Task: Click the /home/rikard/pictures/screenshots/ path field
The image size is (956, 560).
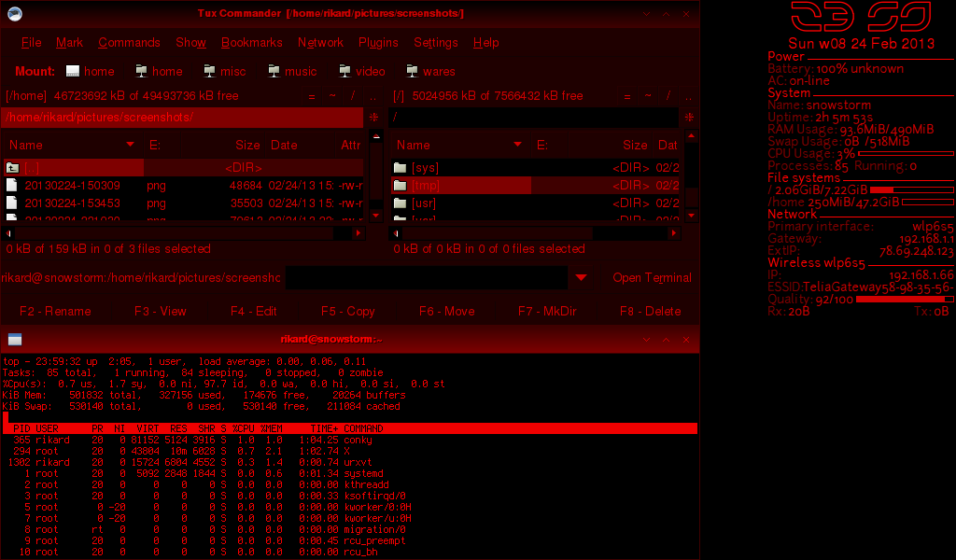Action: (182, 117)
